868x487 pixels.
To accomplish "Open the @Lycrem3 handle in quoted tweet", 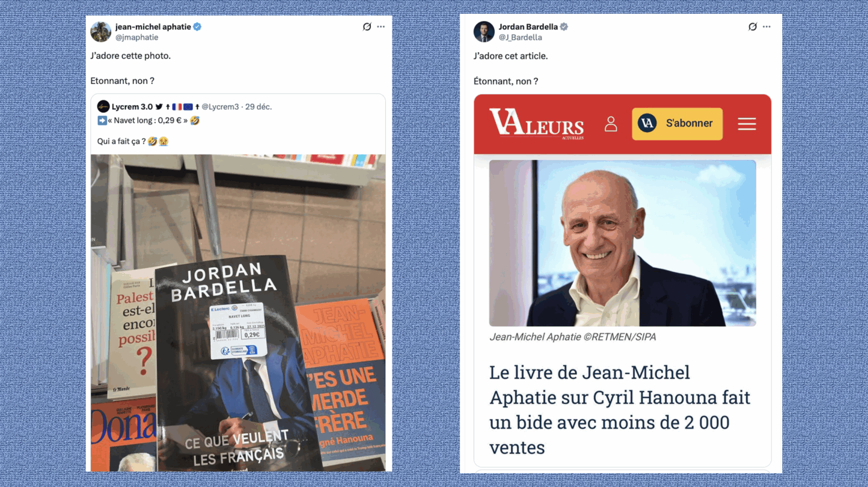I will [220, 107].
